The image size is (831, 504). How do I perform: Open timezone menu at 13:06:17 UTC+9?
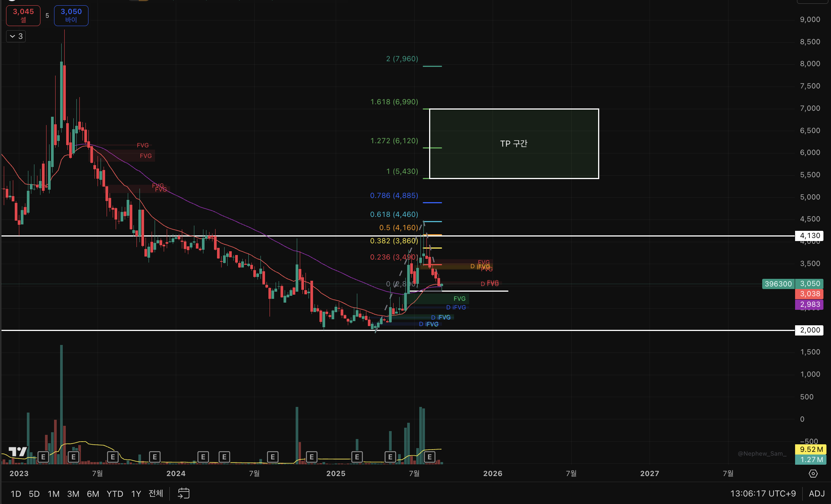click(x=763, y=493)
